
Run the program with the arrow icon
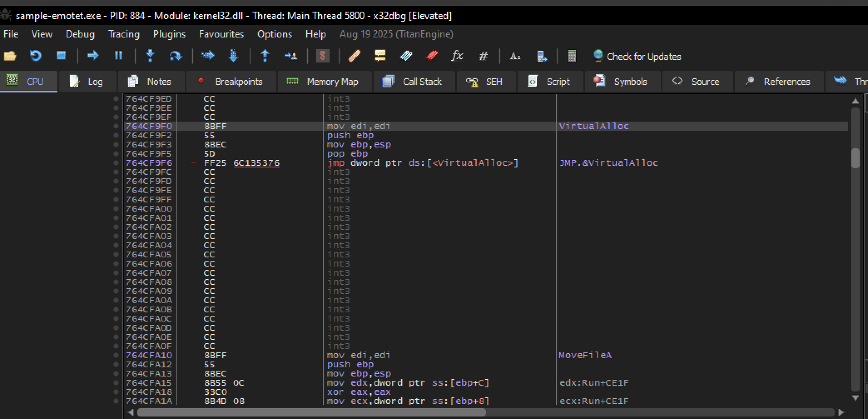click(93, 55)
